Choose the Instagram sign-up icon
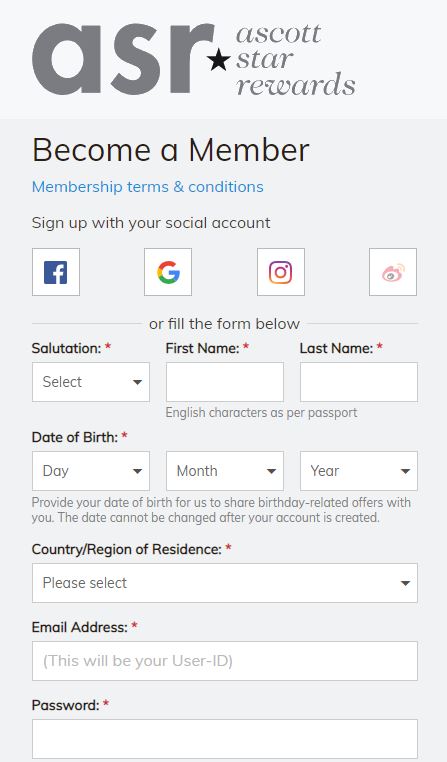The image size is (447, 762). click(281, 272)
